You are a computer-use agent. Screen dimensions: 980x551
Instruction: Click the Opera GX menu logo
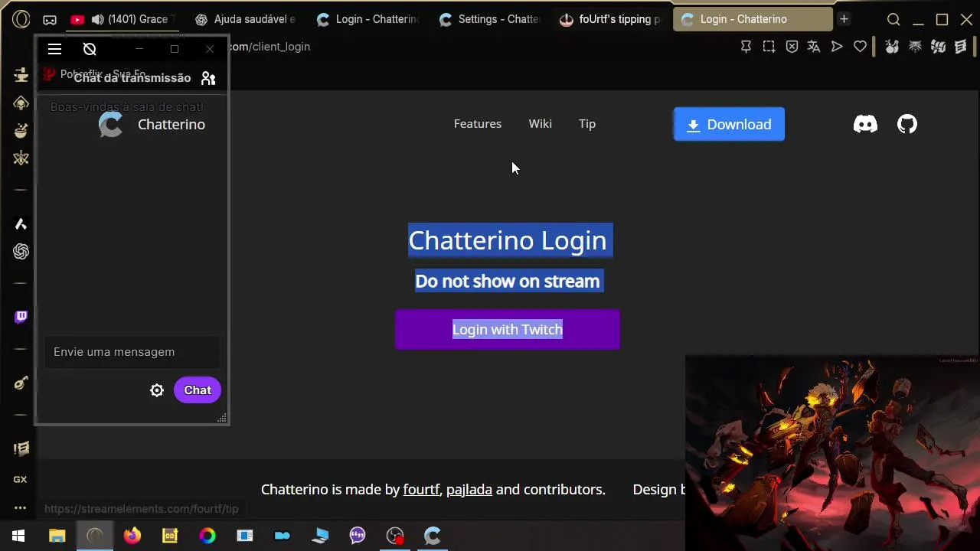21,19
